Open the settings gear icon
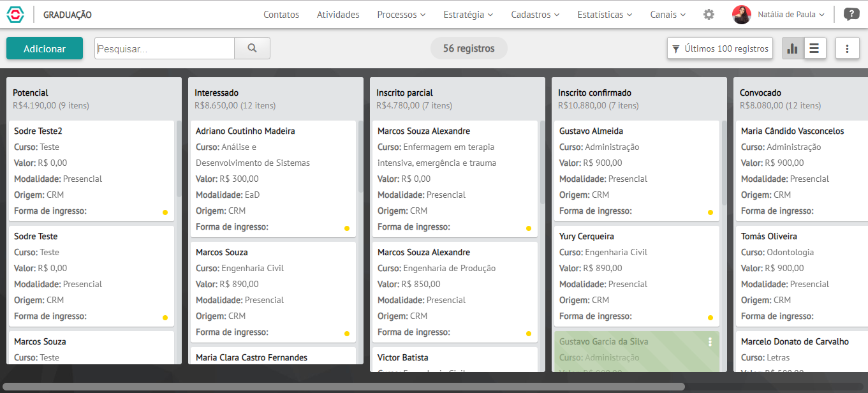868x393 pixels. (709, 15)
